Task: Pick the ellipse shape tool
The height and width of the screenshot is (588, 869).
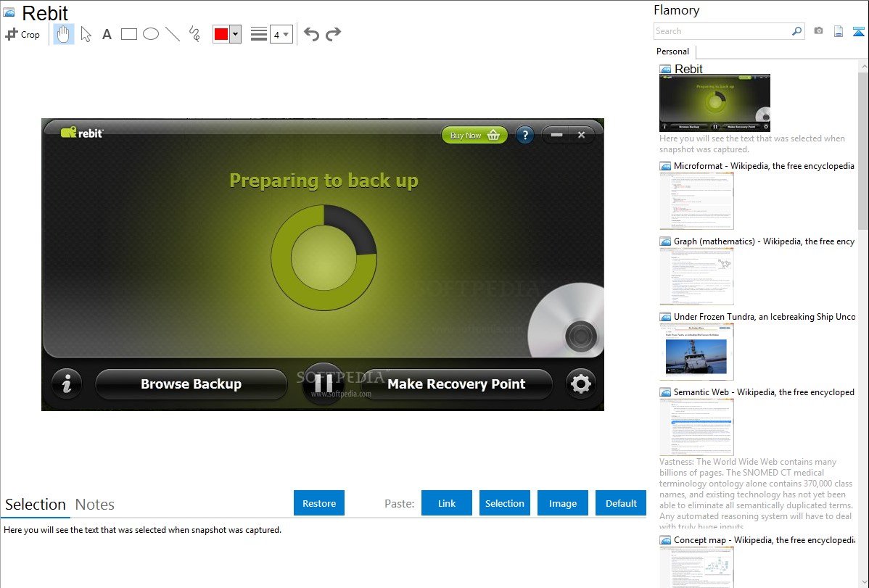Action: [151, 34]
